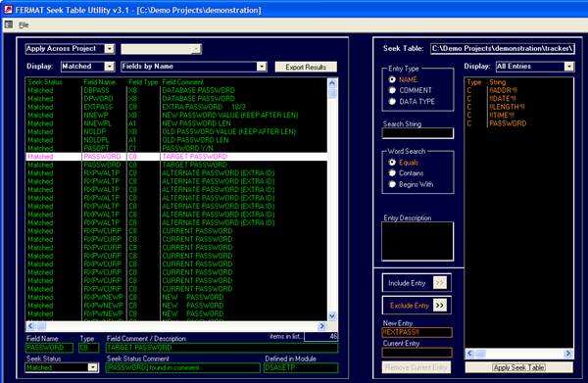Screen dimensions: 588x383
Task: Click the Apply Seek Table button
Action: point(519,367)
